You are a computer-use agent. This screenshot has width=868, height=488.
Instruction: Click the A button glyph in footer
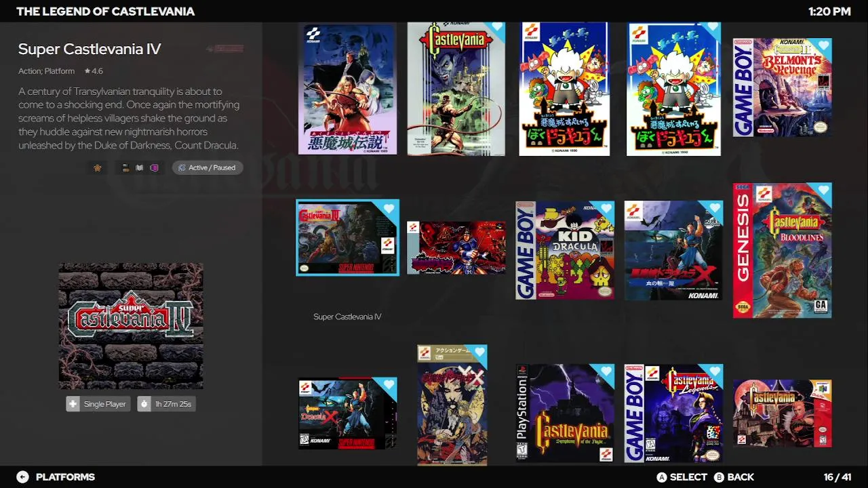[662, 477]
